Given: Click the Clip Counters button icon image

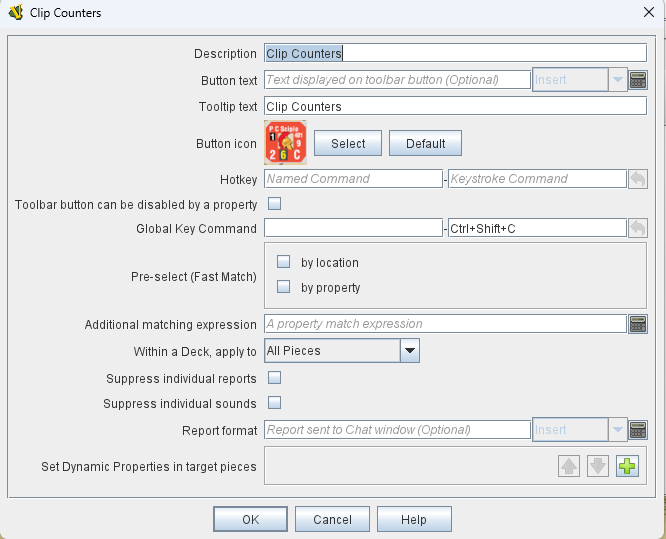Looking at the screenshot, I should tap(285, 143).
